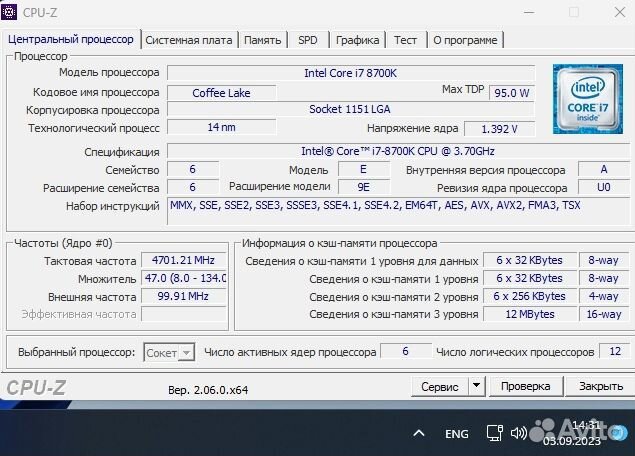Click the 1.392 V core voltage value

(x=499, y=129)
